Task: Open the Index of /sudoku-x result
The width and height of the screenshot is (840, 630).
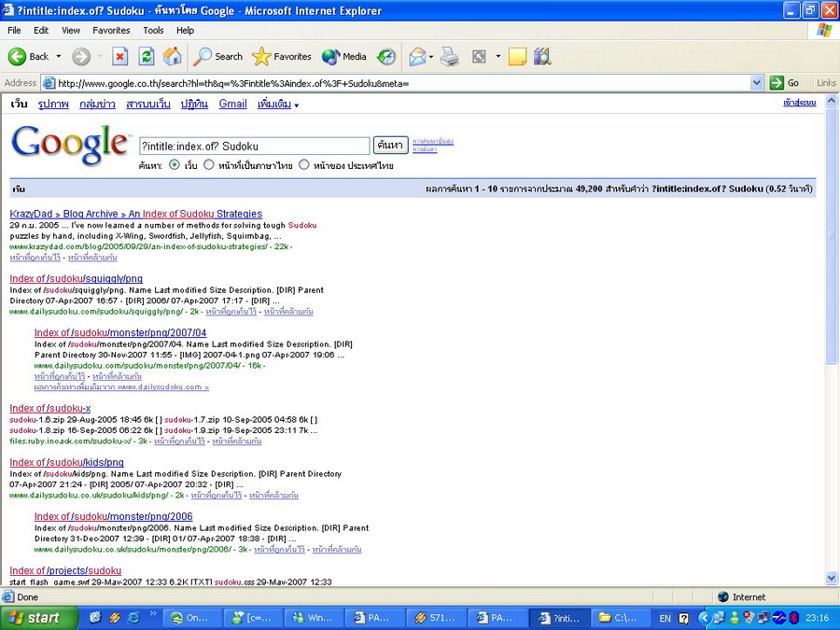Action: pos(49,408)
